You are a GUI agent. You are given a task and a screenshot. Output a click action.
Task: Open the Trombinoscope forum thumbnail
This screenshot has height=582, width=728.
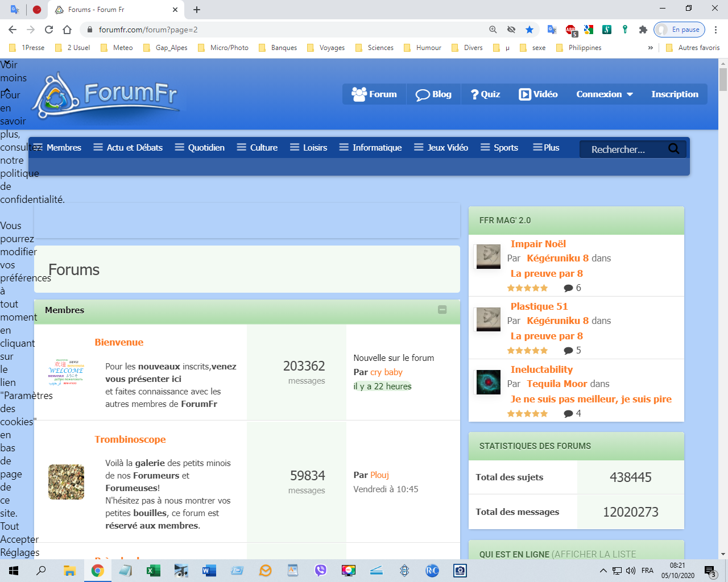[x=66, y=482]
